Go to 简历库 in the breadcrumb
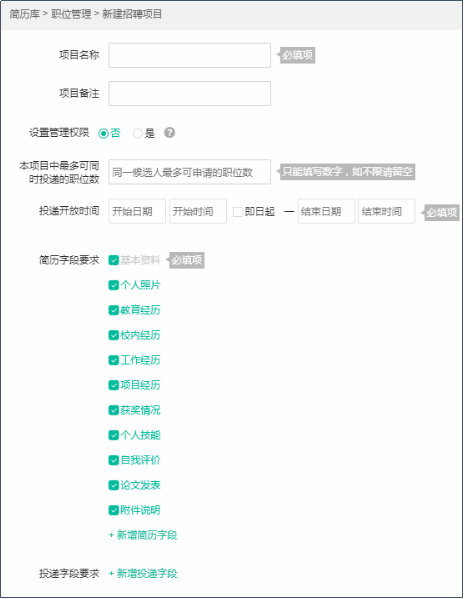Viewport: 464px width, 599px height. click(24, 14)
